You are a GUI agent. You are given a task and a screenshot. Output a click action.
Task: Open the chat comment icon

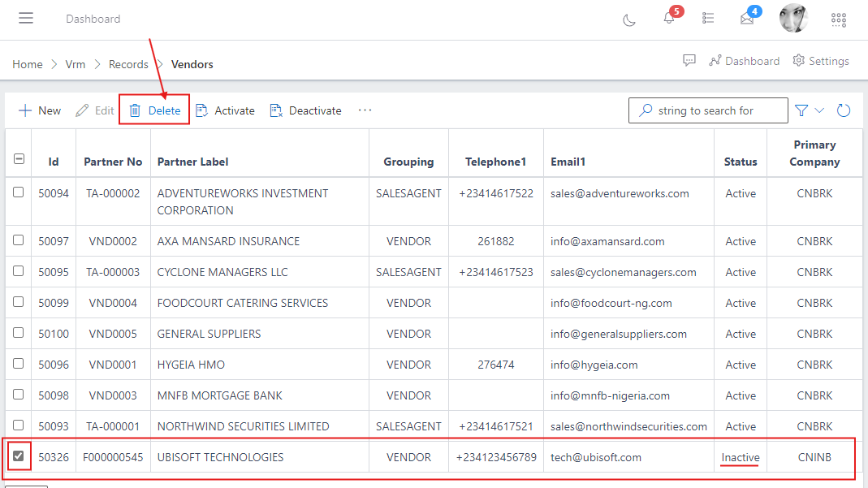point(689,60)
